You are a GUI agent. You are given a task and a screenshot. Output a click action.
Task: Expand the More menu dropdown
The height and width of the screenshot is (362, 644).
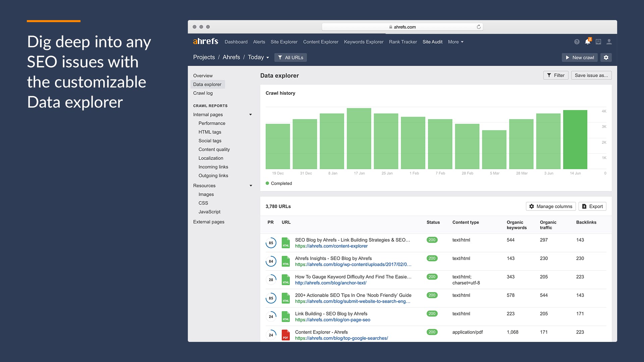tap(455, 42)
